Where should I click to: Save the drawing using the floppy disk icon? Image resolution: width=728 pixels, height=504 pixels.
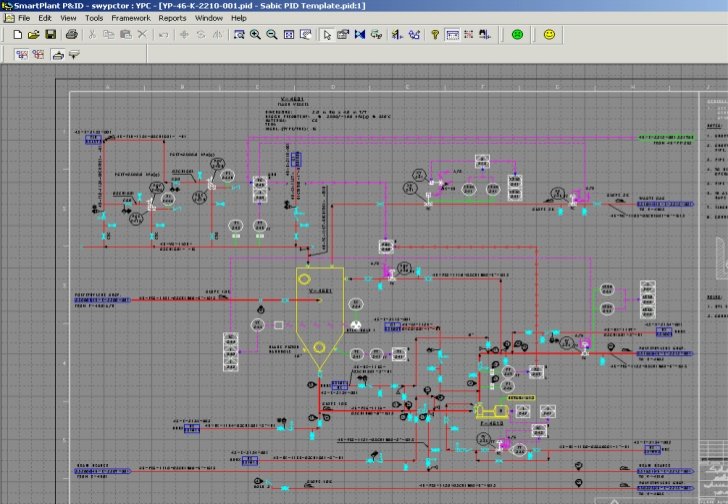[x=51, y=34]
